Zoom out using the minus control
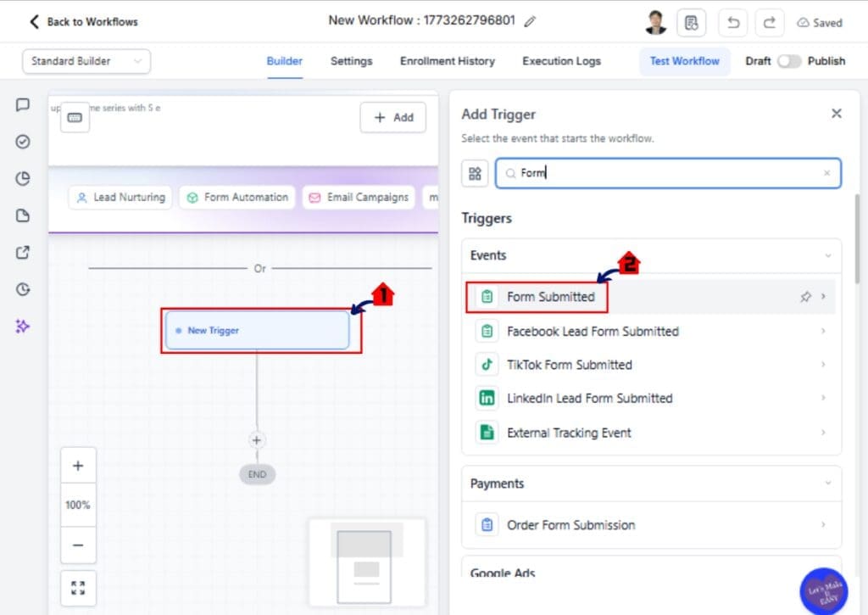 pos(78,545)
